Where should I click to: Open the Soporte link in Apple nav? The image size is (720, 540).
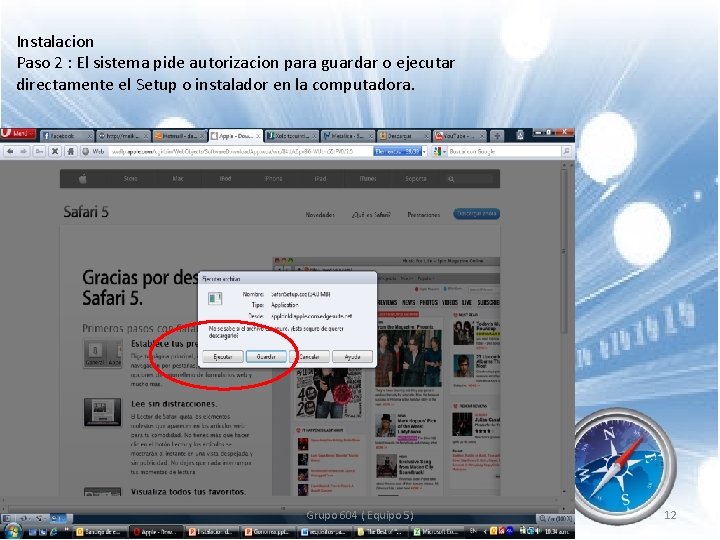point(416,179)
